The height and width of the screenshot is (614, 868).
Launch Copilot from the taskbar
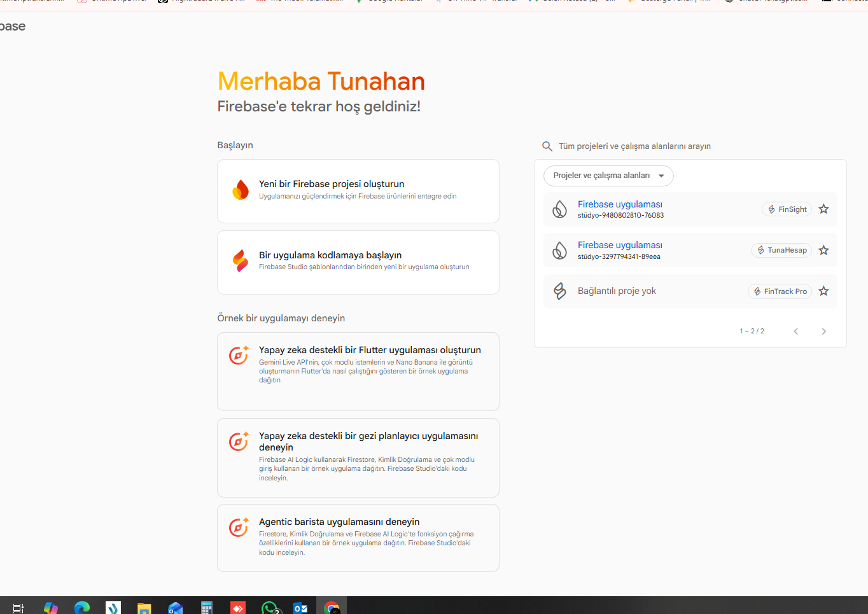pyautogui.click(x=51, y=608)
